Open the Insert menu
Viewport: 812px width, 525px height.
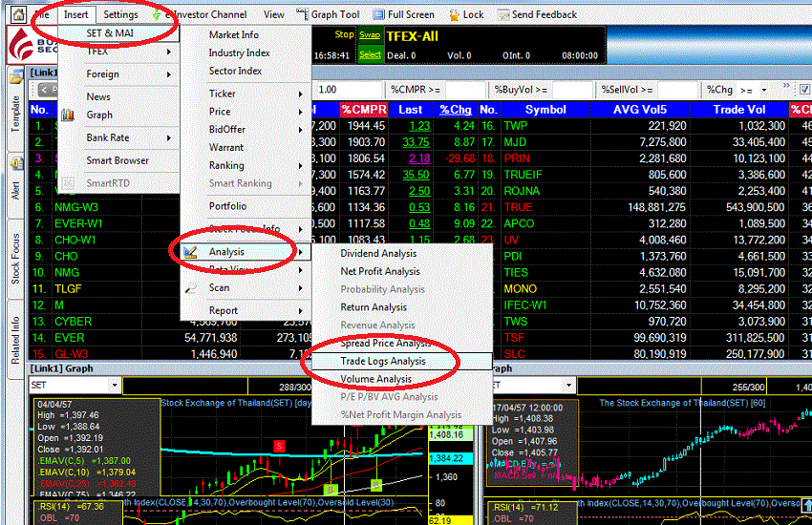(75, 14)
